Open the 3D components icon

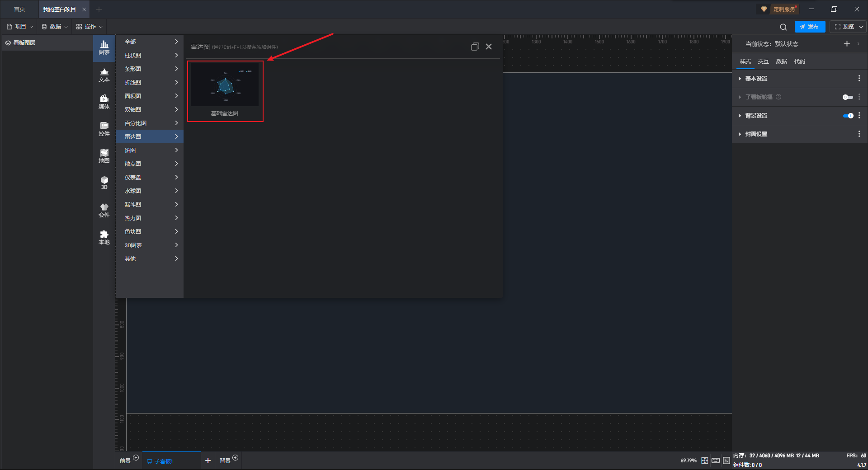tap(104, 183)
